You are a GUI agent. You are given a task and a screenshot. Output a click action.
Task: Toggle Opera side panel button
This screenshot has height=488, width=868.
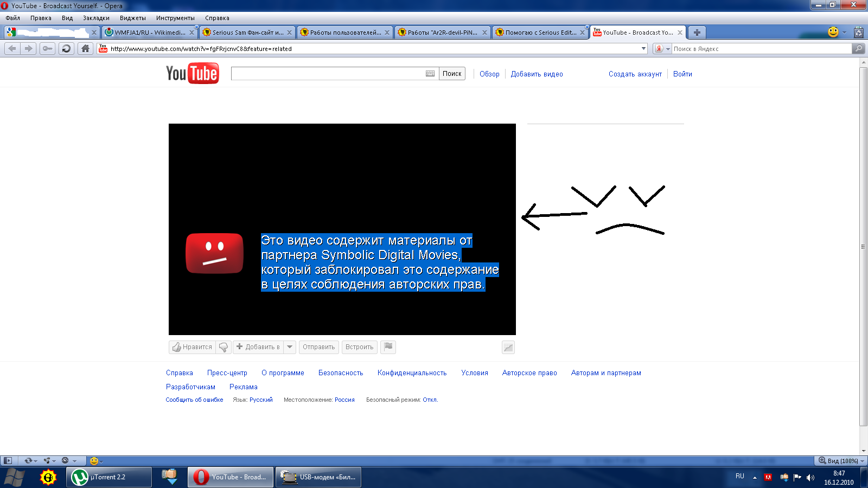[x=8, y=461]
